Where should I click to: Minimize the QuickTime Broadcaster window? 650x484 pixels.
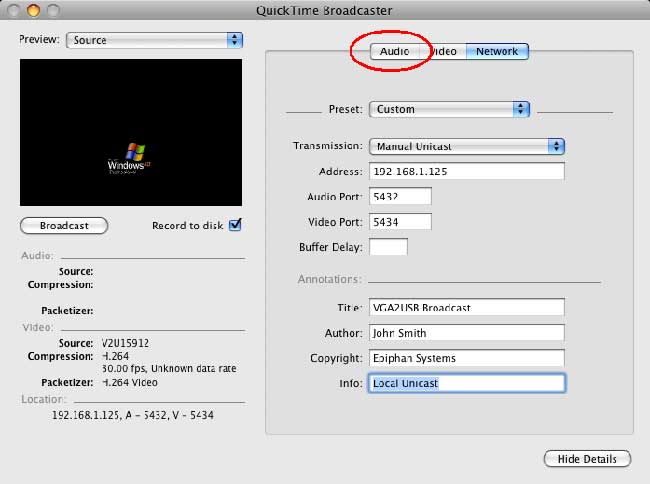(31, 10)
